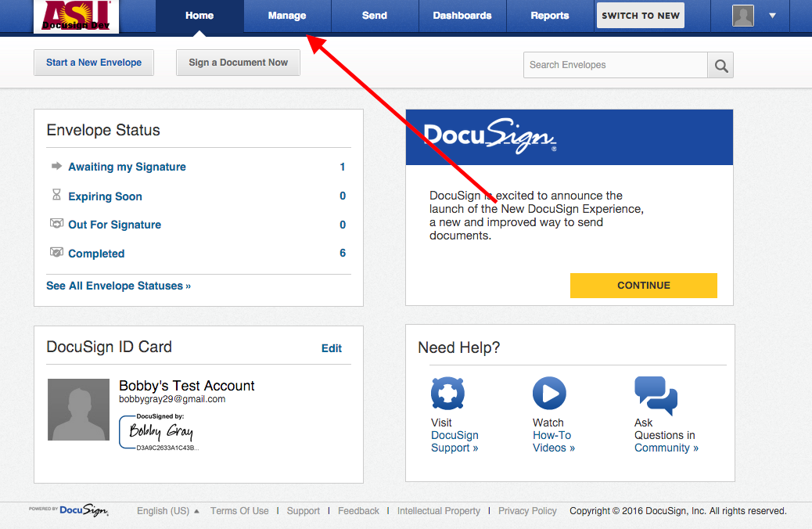Click the Community chat bubbles icon
The width and height of the screenshot is (812, 529).
point(656,395)
